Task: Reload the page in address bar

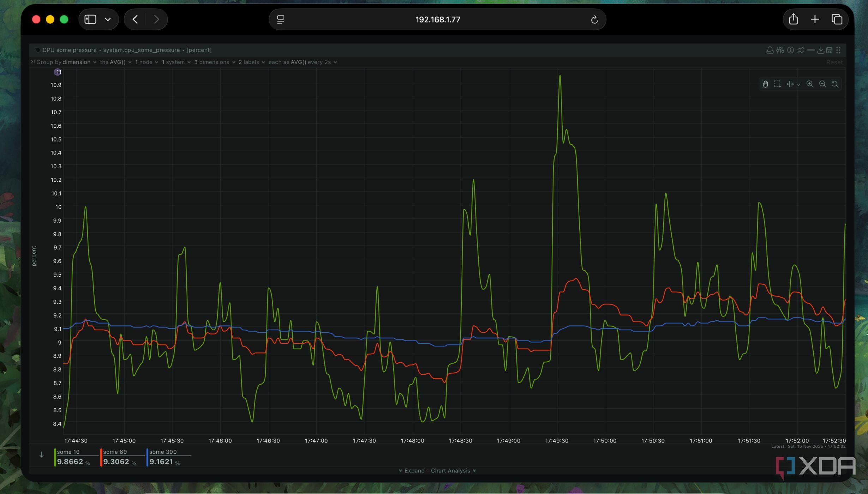Action: [594, 19]
